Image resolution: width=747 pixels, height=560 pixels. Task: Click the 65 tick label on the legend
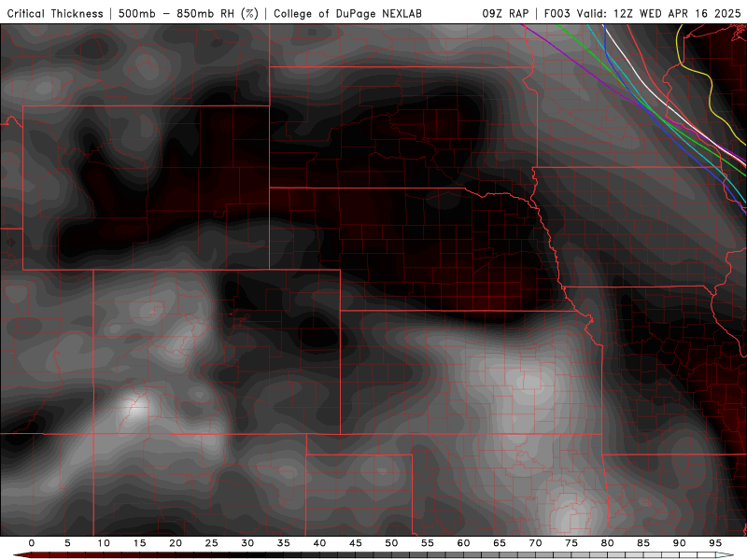click(500, 543)
